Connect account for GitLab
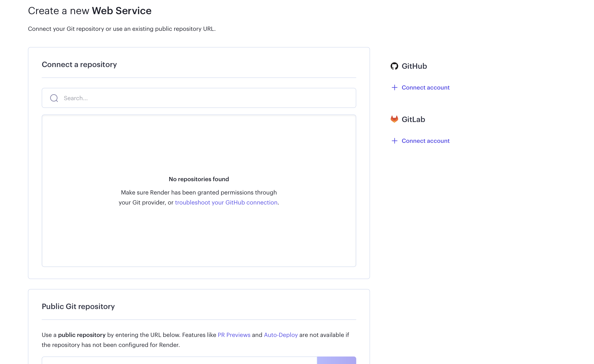The image size is (594, 364). [x=425, y=141]
